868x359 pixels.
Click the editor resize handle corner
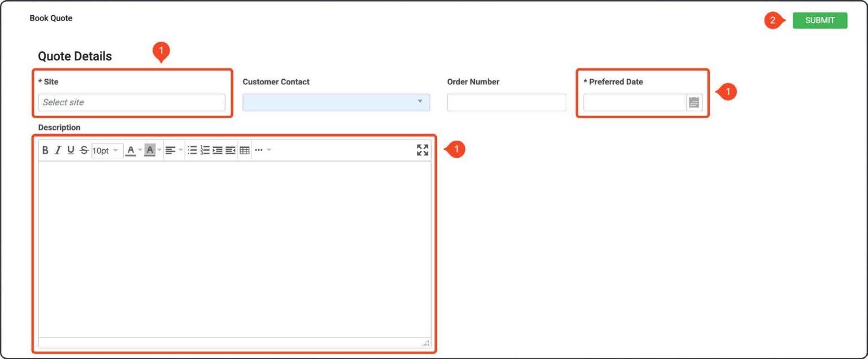tap(426, 343)
